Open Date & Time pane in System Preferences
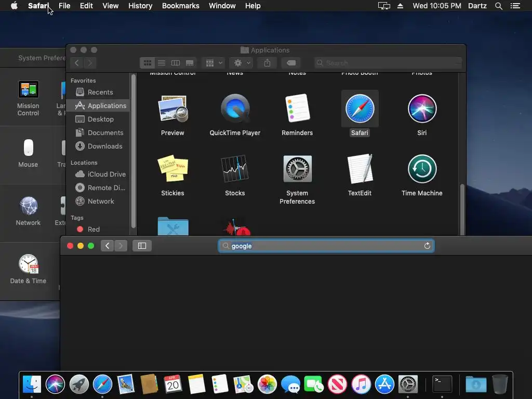Image resolution: width=532 pixels, height=399 pixels. point(28,269)
